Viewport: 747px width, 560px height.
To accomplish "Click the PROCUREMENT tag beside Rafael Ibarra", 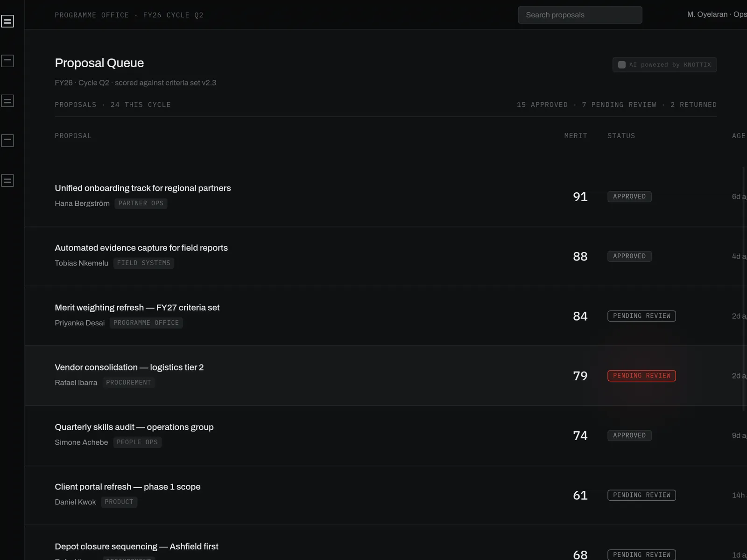I will coord(128,383).
